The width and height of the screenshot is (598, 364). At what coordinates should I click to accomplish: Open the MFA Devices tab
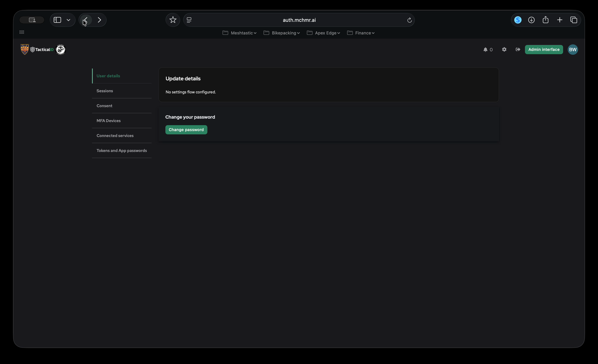pyautogui.click(x=122, y=121)
